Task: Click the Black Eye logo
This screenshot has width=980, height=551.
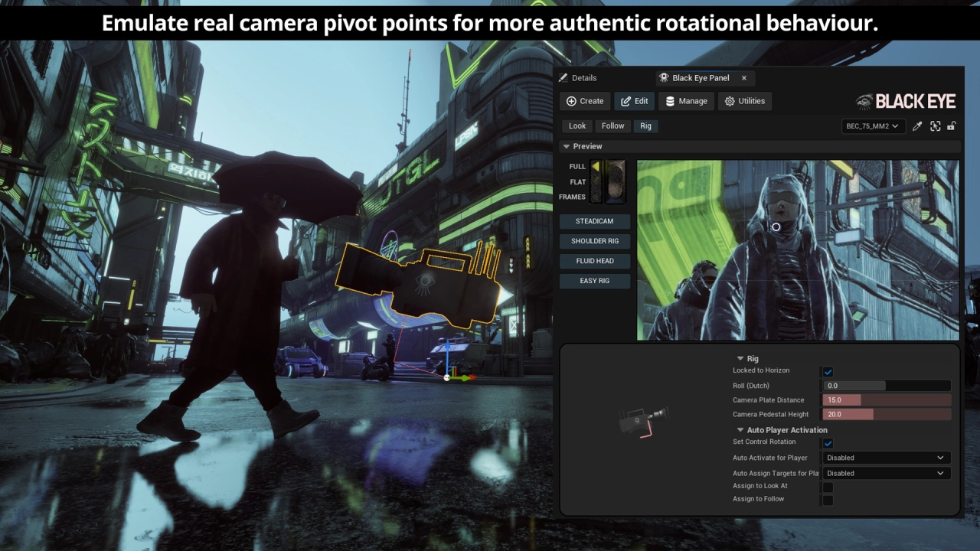Action: tap(906, 101)
